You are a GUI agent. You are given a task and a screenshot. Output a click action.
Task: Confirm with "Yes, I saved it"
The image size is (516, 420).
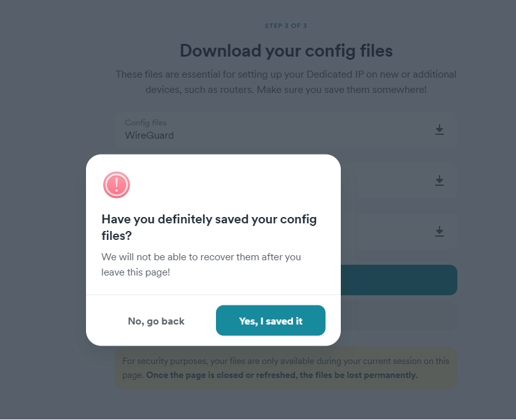coord(271,321)
